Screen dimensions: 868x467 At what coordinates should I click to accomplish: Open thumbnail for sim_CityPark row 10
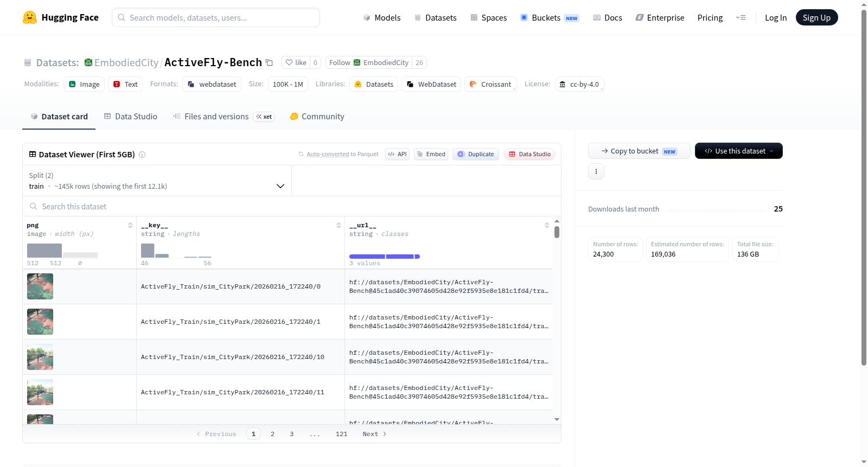pos(40,357)
